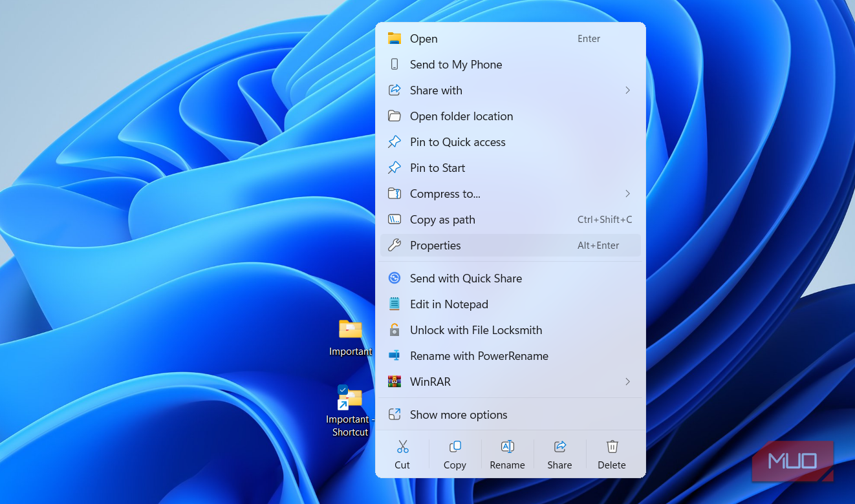The image size is (855, 504).
Task: Click the phone icon beside Send to My Phone
Action: point(395,65)
